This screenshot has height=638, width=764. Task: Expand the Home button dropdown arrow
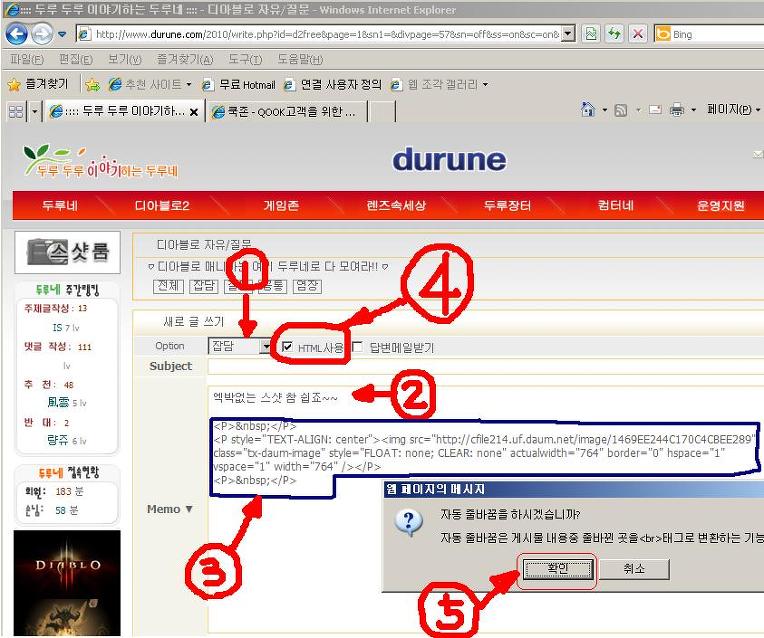pyautogui.click(x=605, y=110)
